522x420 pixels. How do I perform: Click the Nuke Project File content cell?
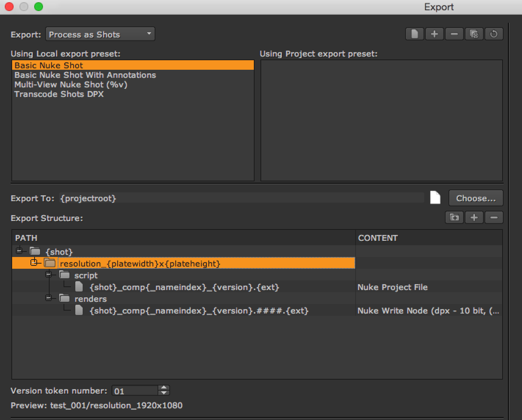point(429,287)
